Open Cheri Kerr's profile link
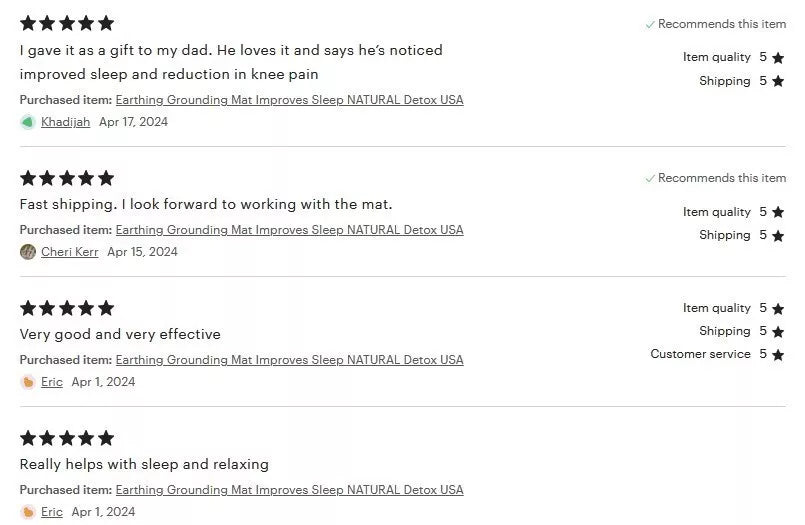The image size is (805, 525). click(69, 252)
